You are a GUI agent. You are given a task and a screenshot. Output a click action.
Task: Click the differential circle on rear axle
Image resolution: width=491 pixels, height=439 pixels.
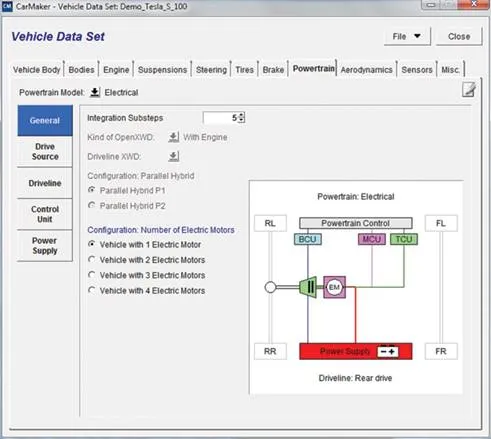[x=270, y=287]
